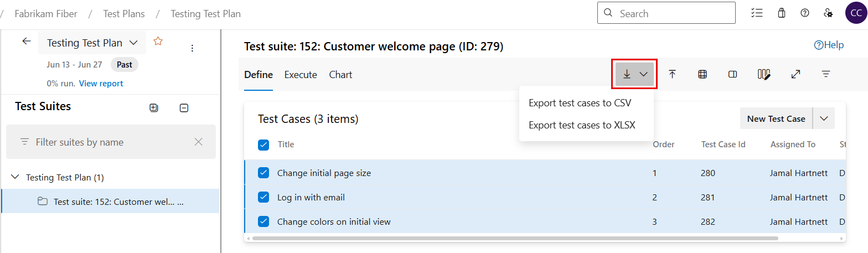Focus the Search box in header
Viewport: 868px width, 253px height.
coord(666,13)
